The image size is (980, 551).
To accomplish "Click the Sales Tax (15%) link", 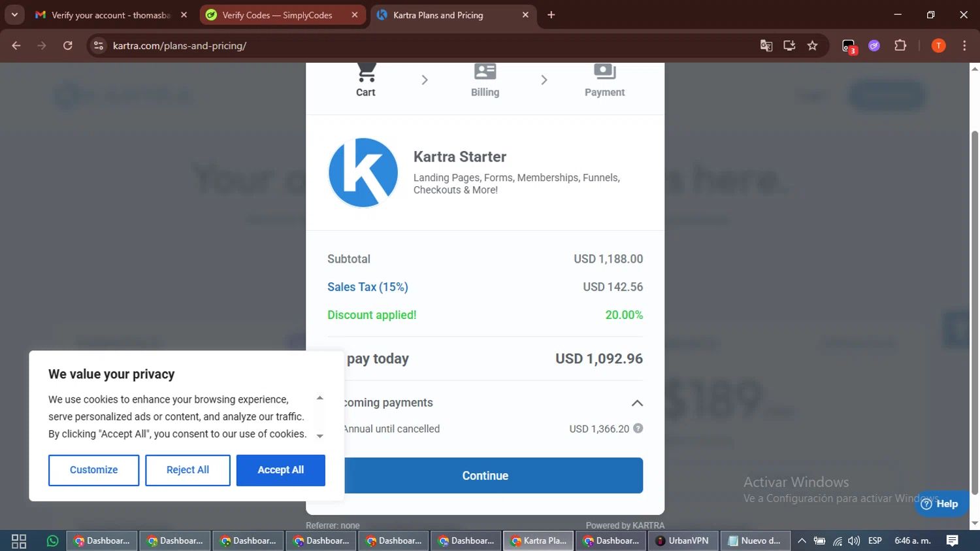I will click(368, 287).
